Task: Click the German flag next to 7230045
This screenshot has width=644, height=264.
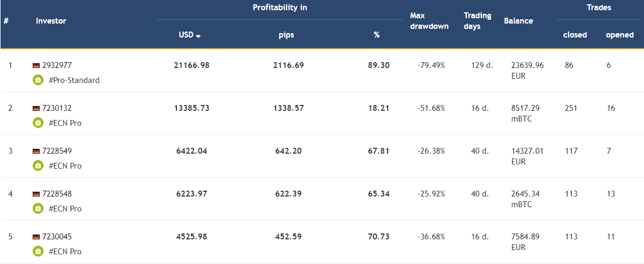Action: [x=36, y=237]
